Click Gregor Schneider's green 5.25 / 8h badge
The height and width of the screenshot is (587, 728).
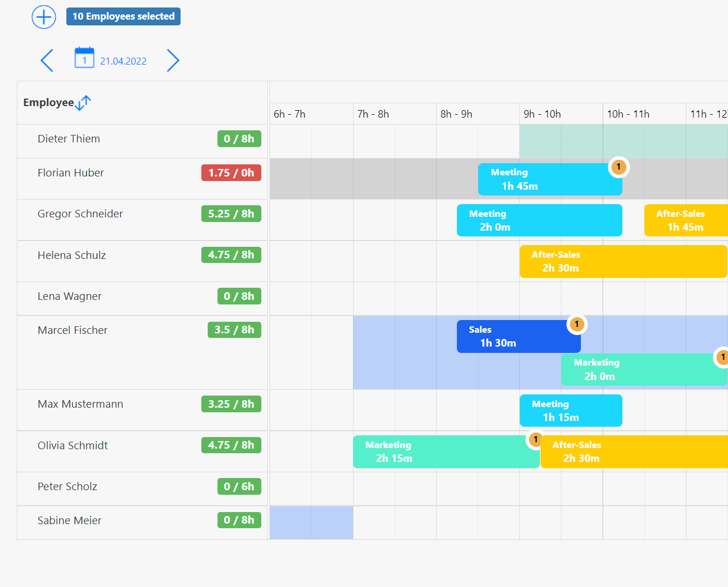[231, 213]
